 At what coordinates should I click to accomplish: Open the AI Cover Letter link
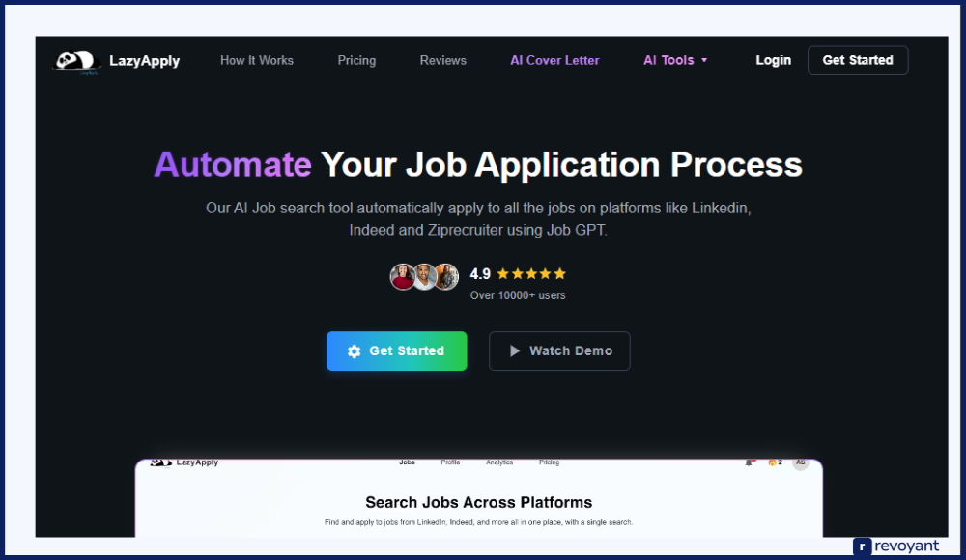coord(554,60)
